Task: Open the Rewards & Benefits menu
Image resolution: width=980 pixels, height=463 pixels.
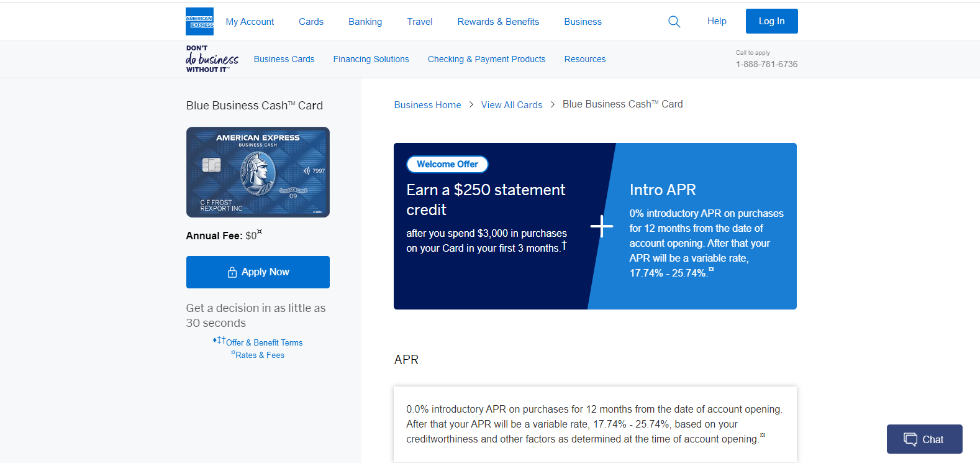Action: 498,22
